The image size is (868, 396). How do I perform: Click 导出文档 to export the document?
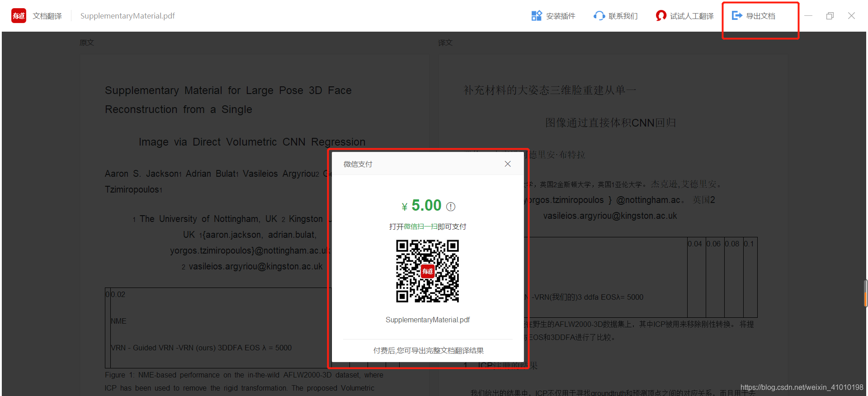pyautogui.click(x=754, y=16)
